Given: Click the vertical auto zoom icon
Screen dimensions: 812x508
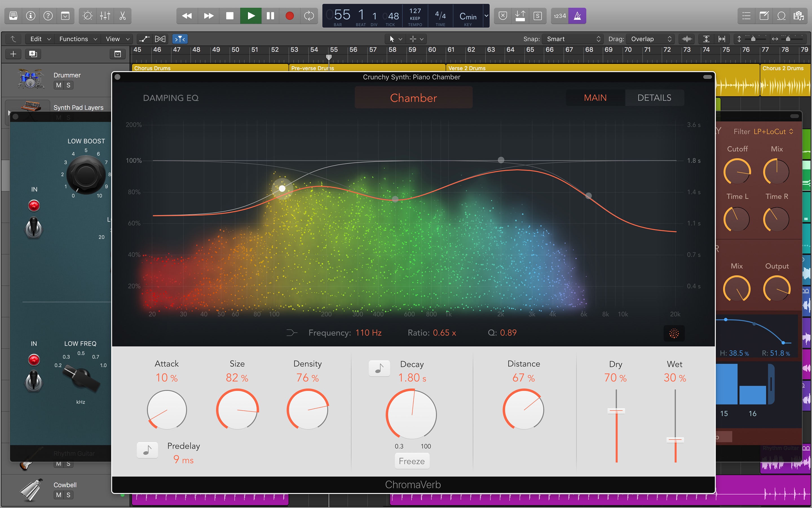Looking at the screenshot, I should [706, 39].
